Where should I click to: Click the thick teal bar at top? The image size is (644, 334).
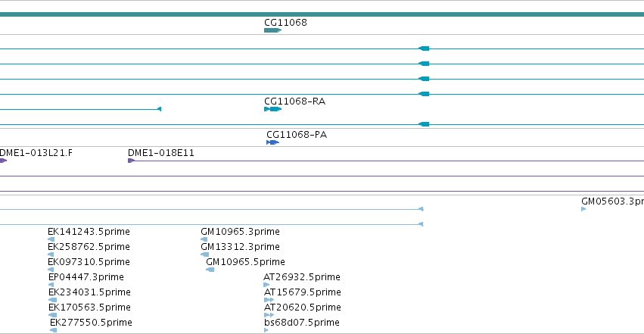pyautogui.click(x=322, y=15)
